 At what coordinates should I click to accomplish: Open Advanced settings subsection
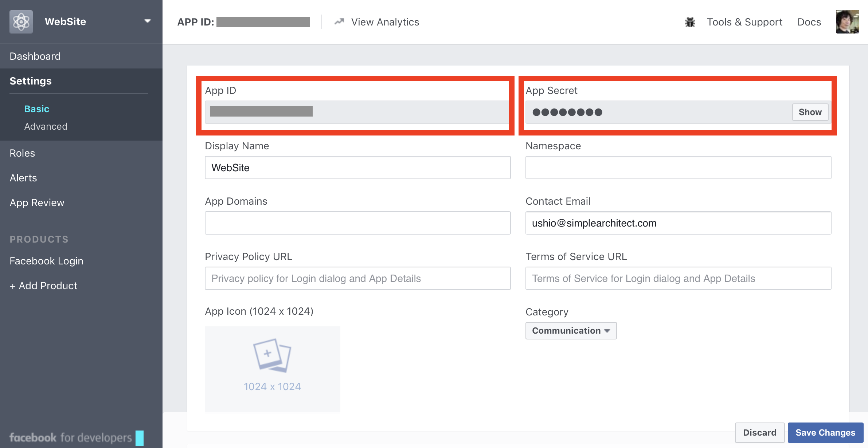coord(46,126)
